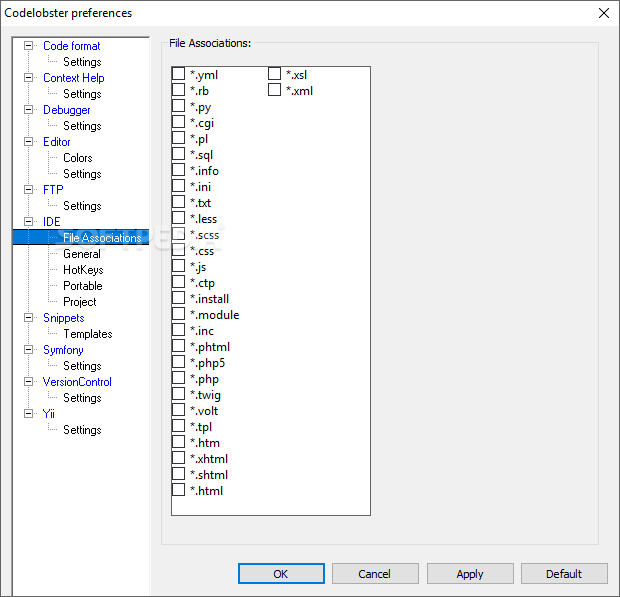
Task: Open Settings under Code format
Action: pyautogui.click(x=82, y=62)
